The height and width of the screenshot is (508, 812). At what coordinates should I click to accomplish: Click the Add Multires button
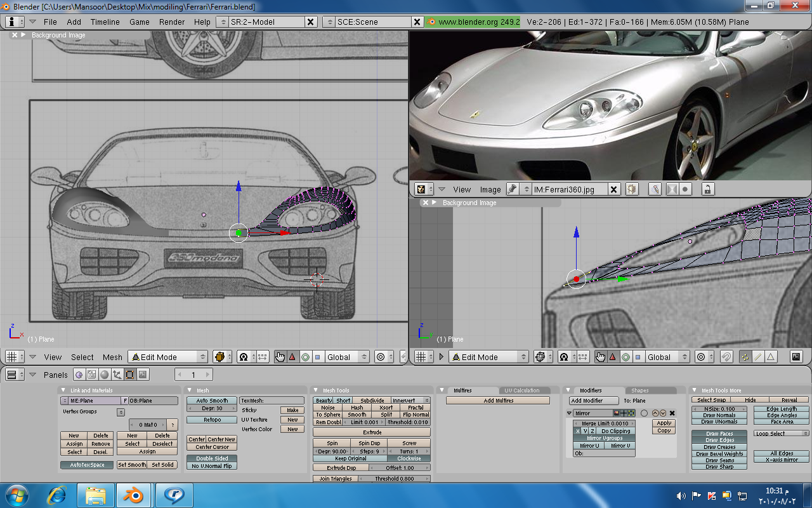[498, 401]
